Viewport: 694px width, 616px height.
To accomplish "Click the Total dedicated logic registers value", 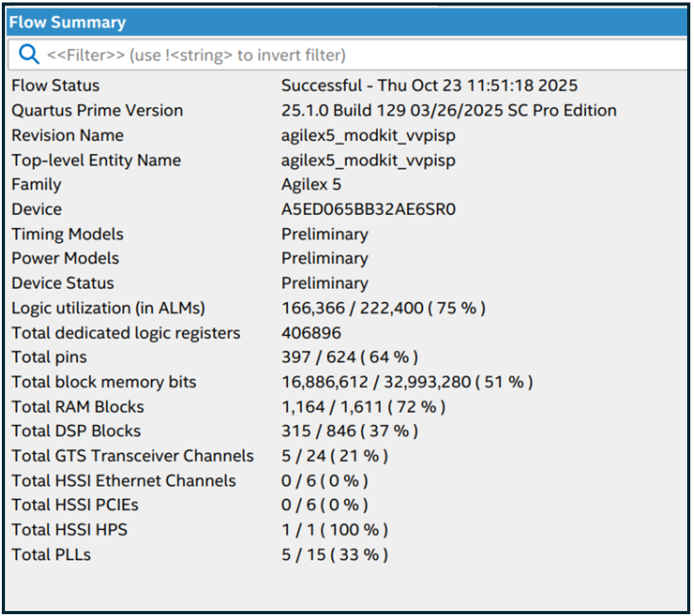I will click(x=311, y=333).
